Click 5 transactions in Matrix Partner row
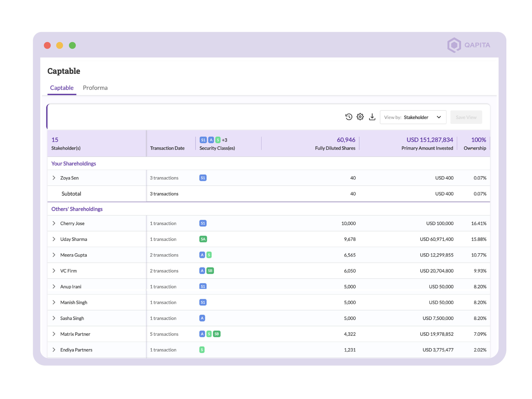The image size is (532, 399). 164,334
